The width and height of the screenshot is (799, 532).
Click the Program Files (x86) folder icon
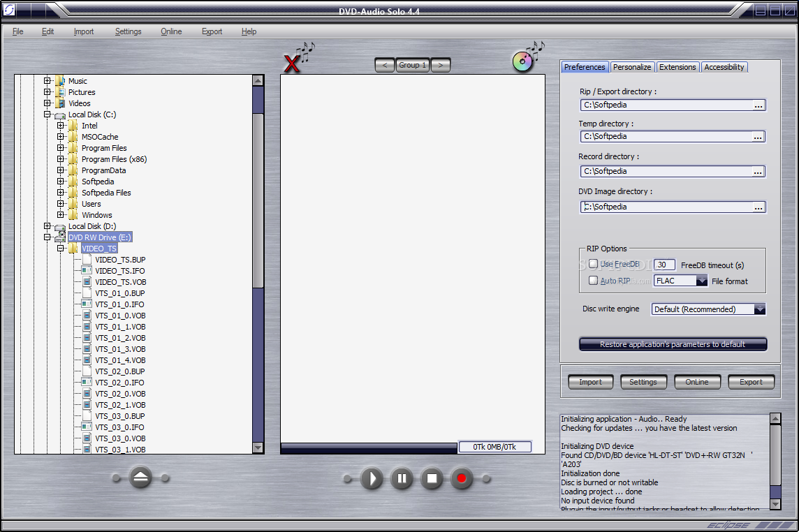point(73,159)
